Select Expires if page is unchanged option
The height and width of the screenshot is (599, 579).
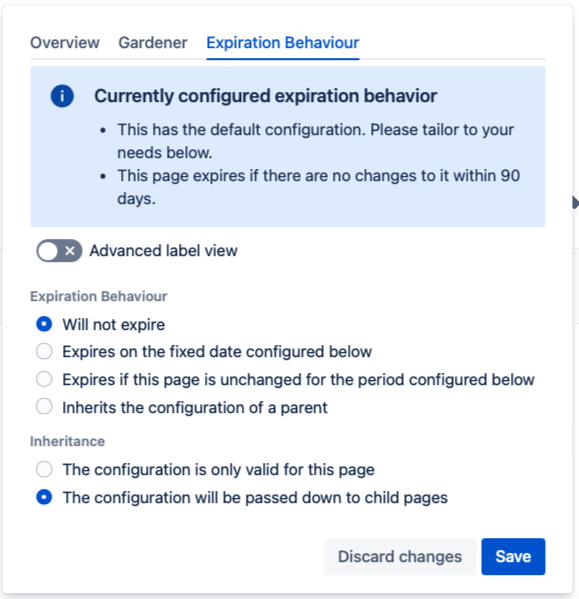point(44,379)
